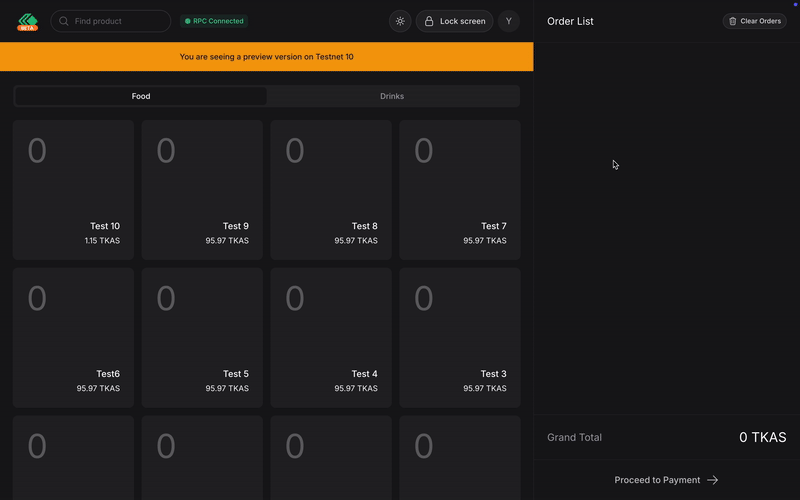The width and height of the screenshot is (800, 500).
Task: Add the Test 10 product card
Action: pos(73,190)
